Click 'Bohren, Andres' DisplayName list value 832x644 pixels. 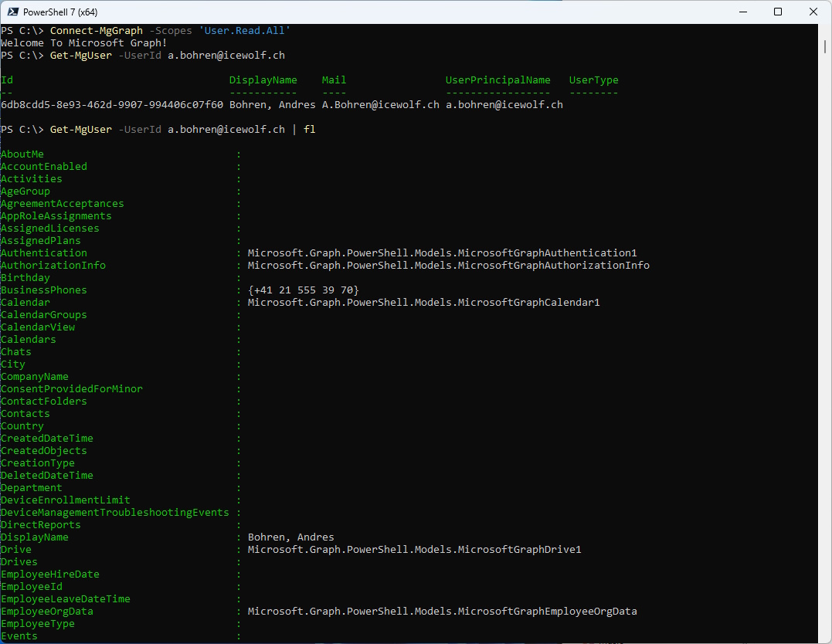tap(290, 537)
